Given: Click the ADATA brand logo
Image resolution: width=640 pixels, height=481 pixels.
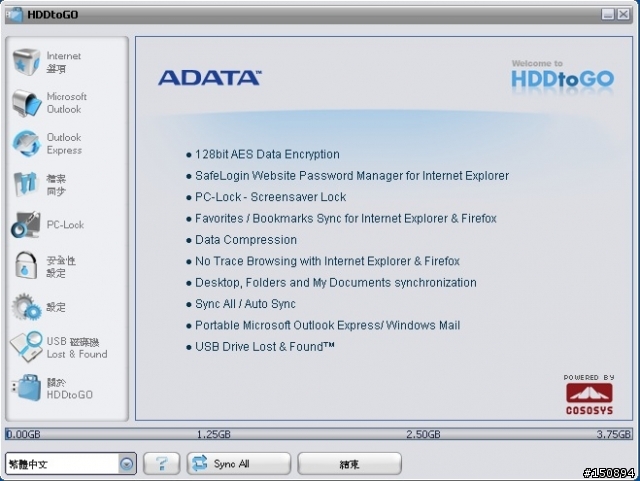Looking at the screenshot, I should tap(209, 78).
